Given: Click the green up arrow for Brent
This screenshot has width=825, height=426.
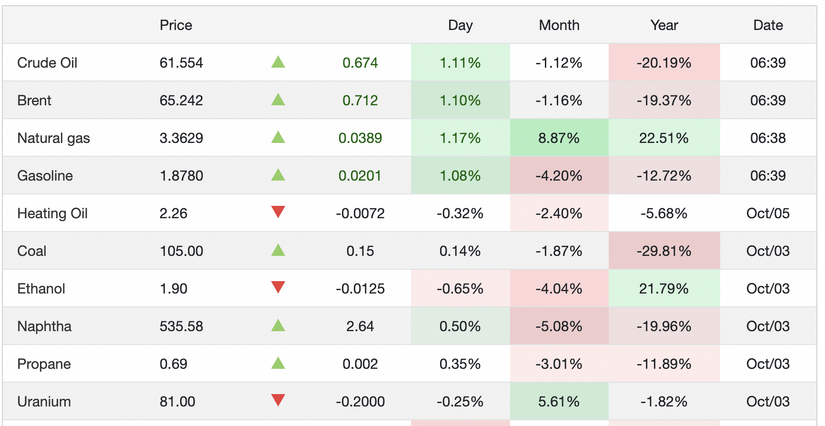Looking at the screenshot, I should click(x=278, y=101).
